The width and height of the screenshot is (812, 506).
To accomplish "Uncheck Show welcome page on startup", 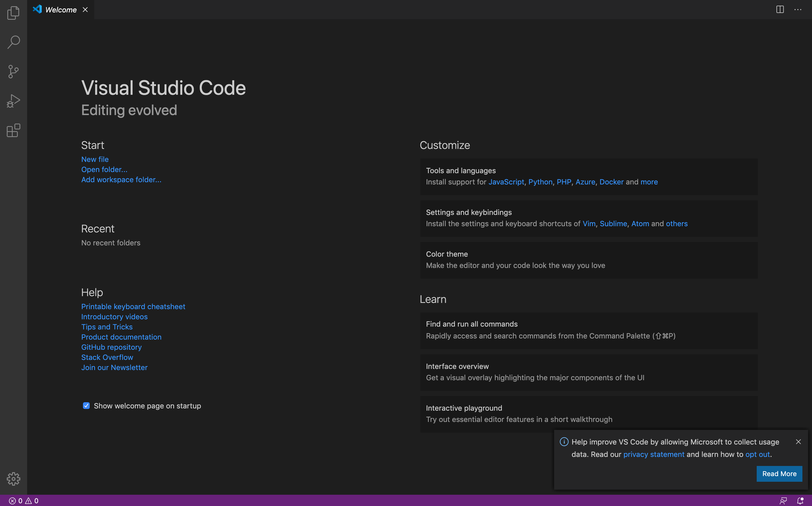I will (x=86, y=406).
